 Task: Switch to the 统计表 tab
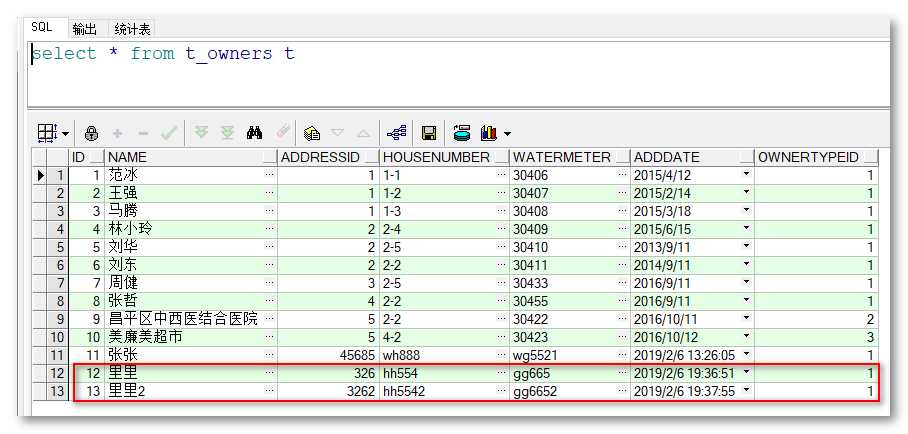pyautogui.click(x=133, y=29)
